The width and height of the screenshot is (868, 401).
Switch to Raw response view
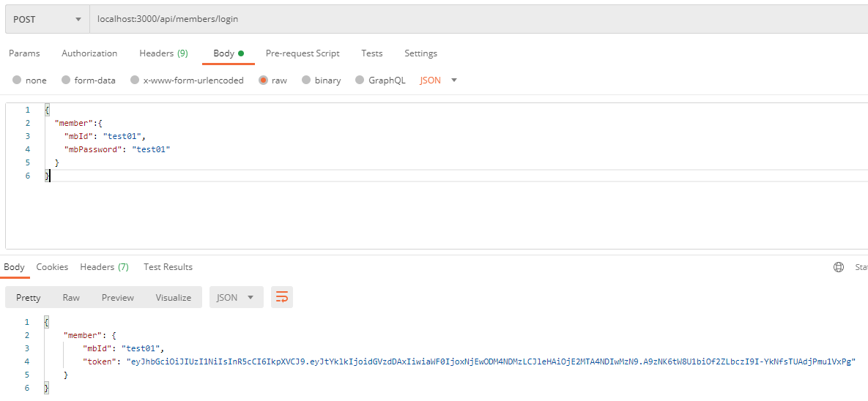[71, 297]
